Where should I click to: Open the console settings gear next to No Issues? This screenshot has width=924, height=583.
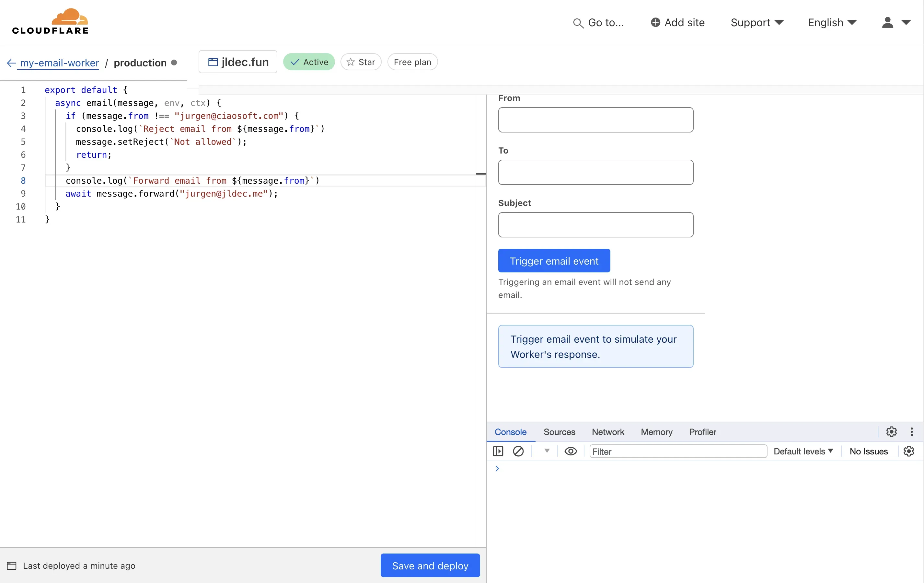point(909,451)
